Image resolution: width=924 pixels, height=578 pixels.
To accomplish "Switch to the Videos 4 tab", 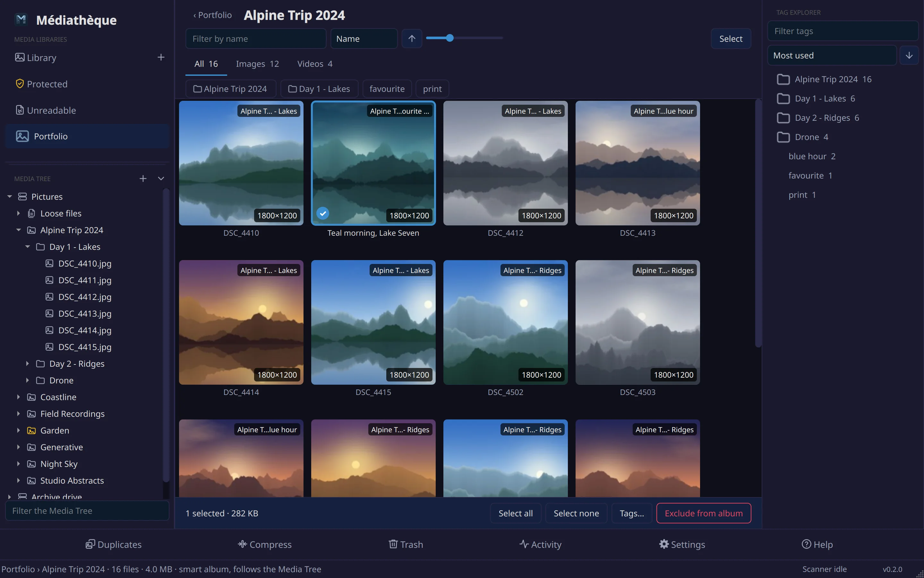I will pos(315,64).
